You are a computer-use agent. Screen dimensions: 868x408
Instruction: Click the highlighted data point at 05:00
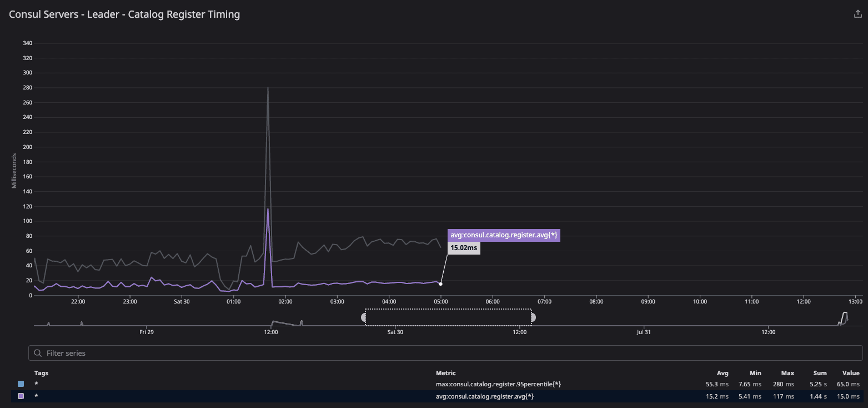click(x=440, y=284)
